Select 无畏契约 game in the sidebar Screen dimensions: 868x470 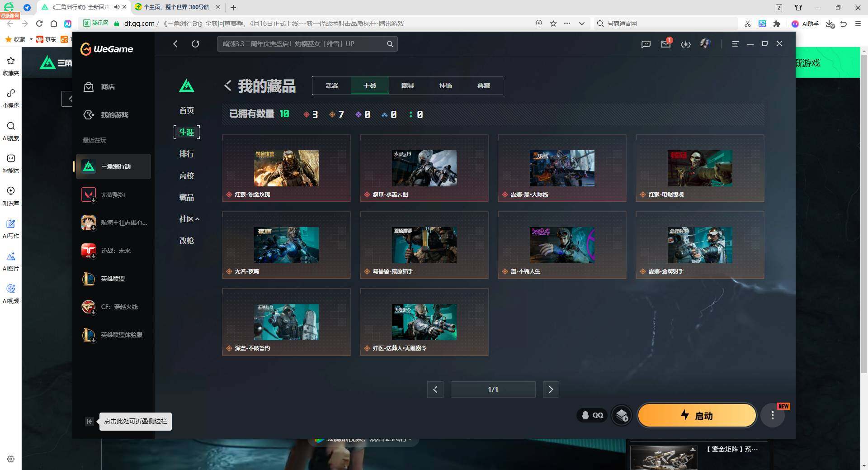(113, 195)
